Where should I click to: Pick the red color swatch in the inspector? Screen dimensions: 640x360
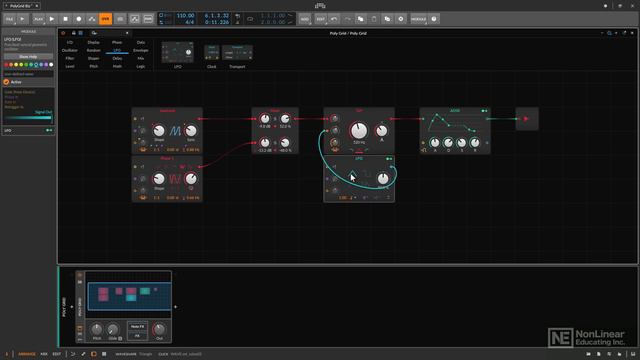(x=6, y=64)
